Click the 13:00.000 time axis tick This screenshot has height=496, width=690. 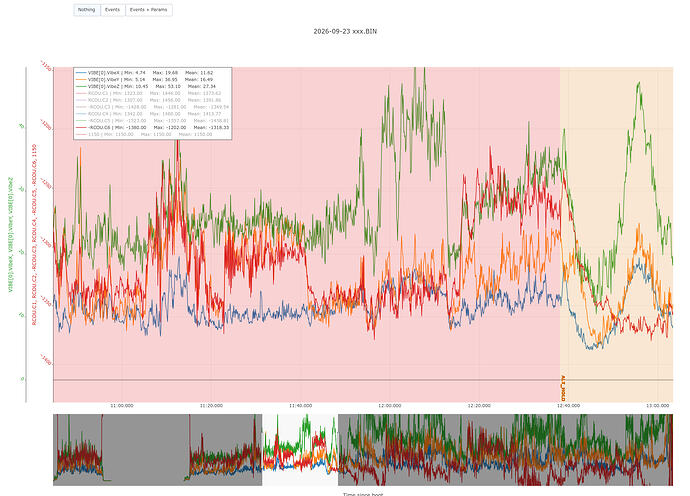coord(657,406)
